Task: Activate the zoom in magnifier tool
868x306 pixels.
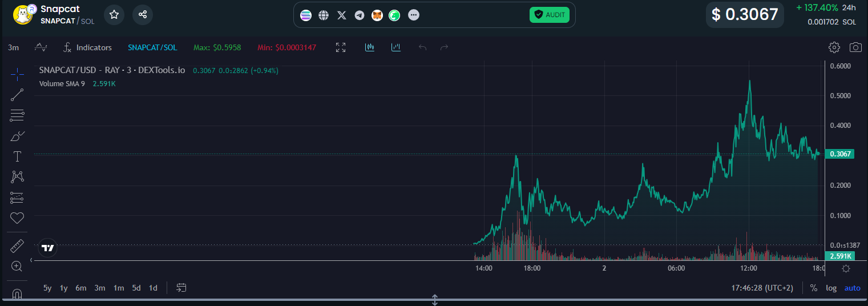Action: click(17, 266)
